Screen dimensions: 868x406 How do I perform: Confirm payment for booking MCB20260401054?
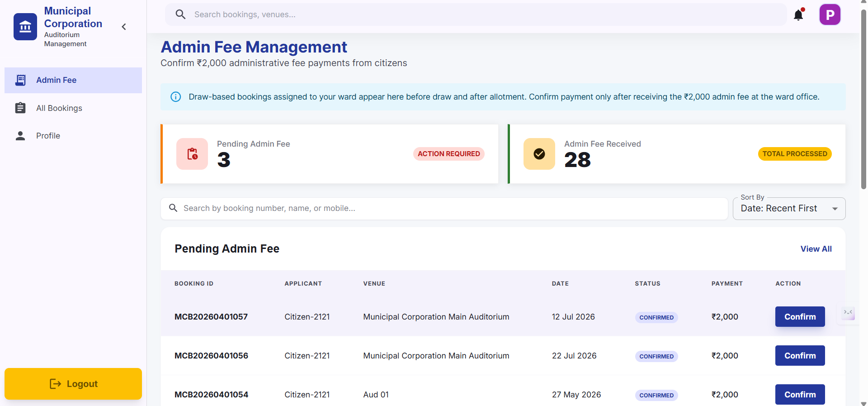pos(800,394)
